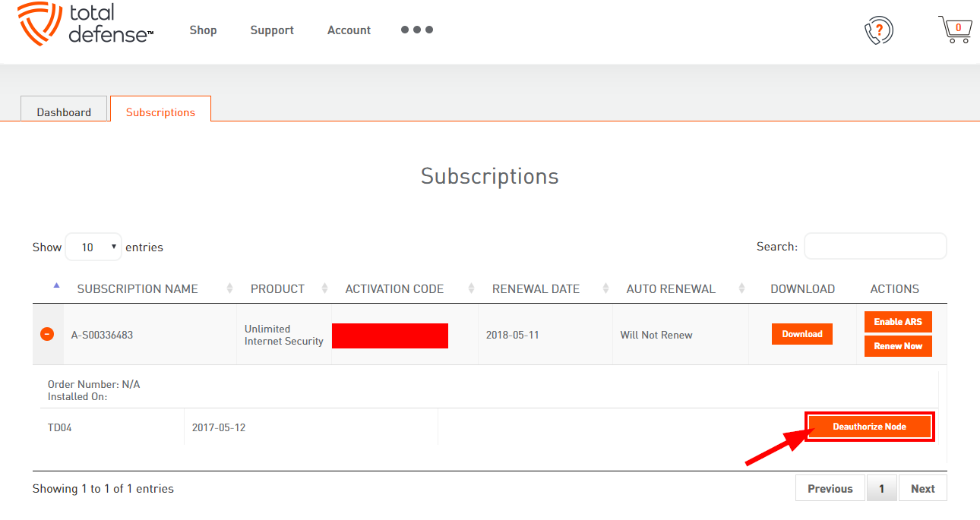Click subscription name A-S00336483
Image resolution: width=980 pixels, height=520 pixels.
(102, 335)
